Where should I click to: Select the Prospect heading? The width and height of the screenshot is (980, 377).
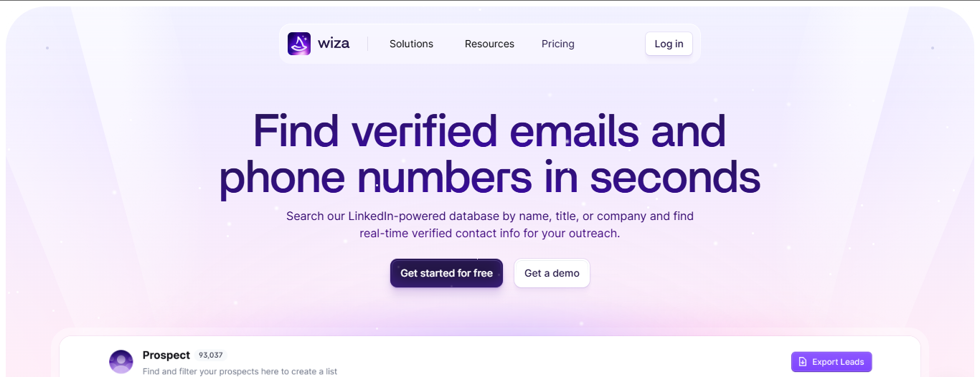click(x=166, y=355)
